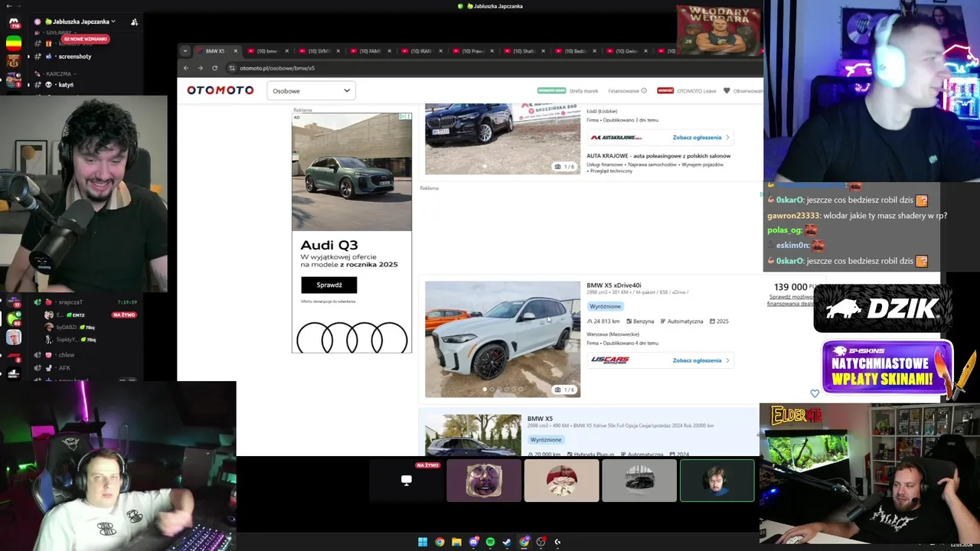Open the browser tab search dropdown
The image size is (980, 551).
[x=185, y=51]
